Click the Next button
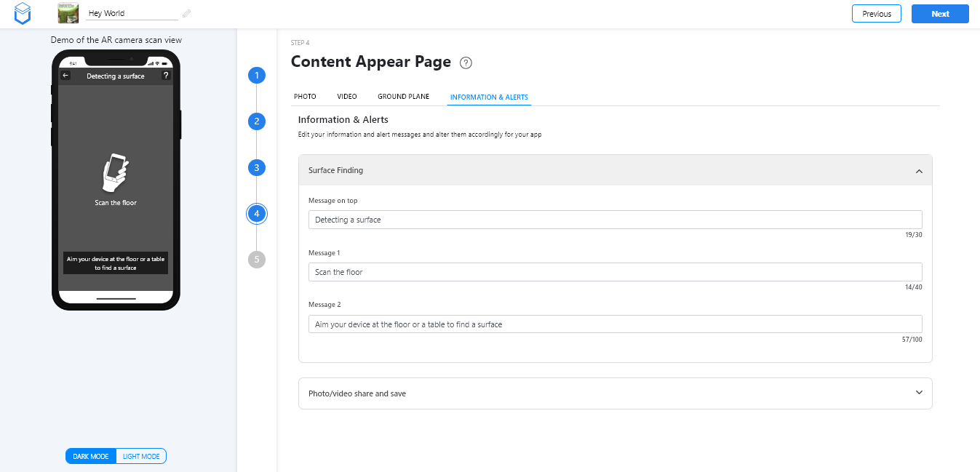 940,14
